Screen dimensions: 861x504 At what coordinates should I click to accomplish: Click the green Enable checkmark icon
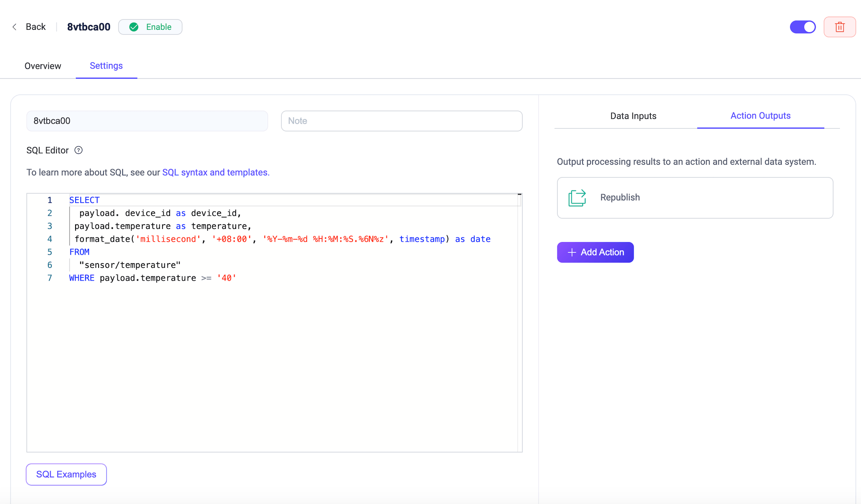134,27
